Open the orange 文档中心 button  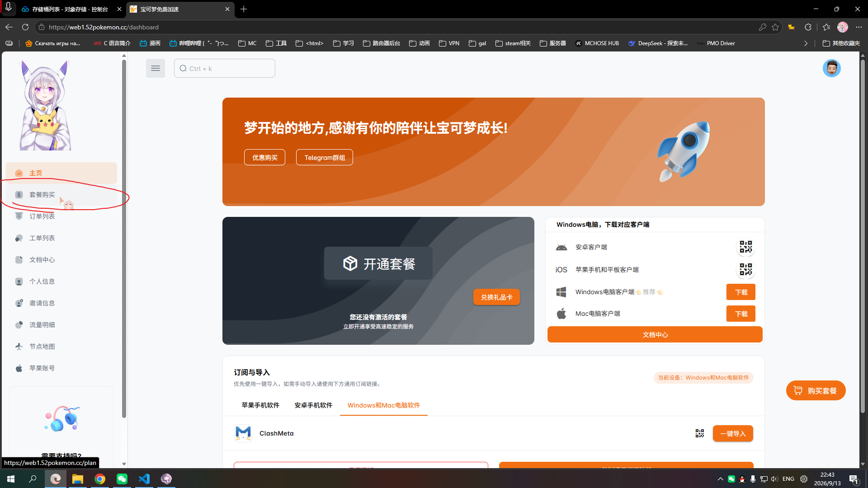tap(655, 334)
